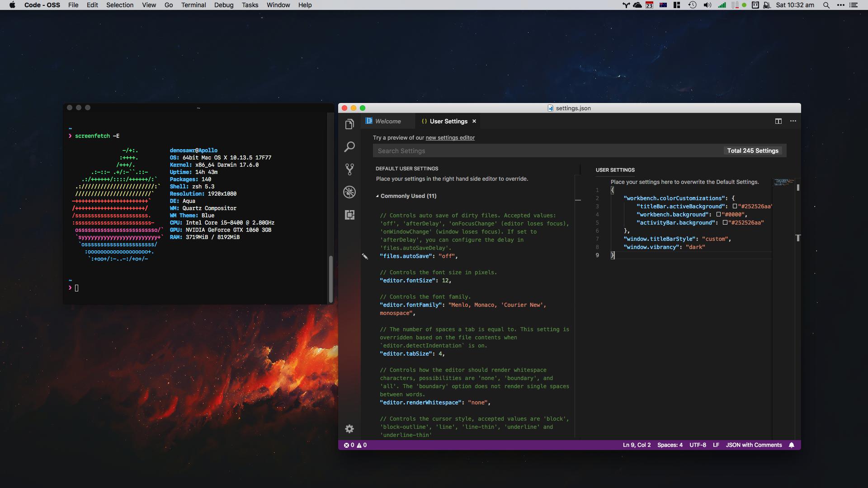
Task: Open the Spaces: 4 indentation selector
Action: [670, 445]
